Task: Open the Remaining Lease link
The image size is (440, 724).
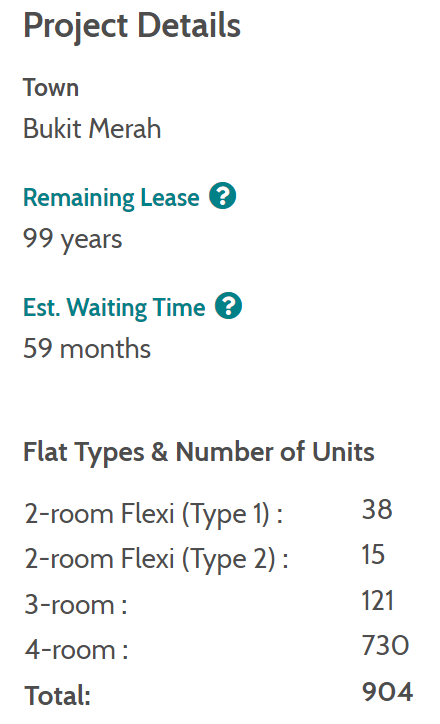Action: [111, 198]
